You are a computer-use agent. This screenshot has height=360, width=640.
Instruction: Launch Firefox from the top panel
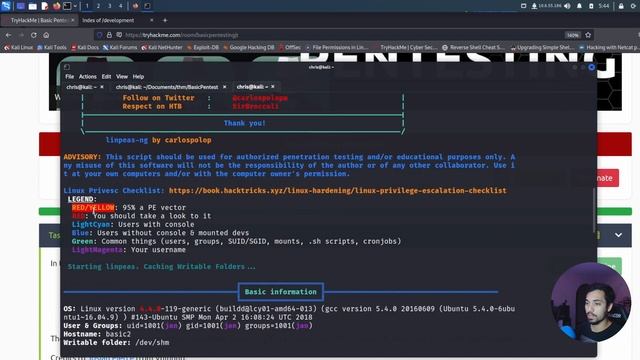click(x=56, y=6)
